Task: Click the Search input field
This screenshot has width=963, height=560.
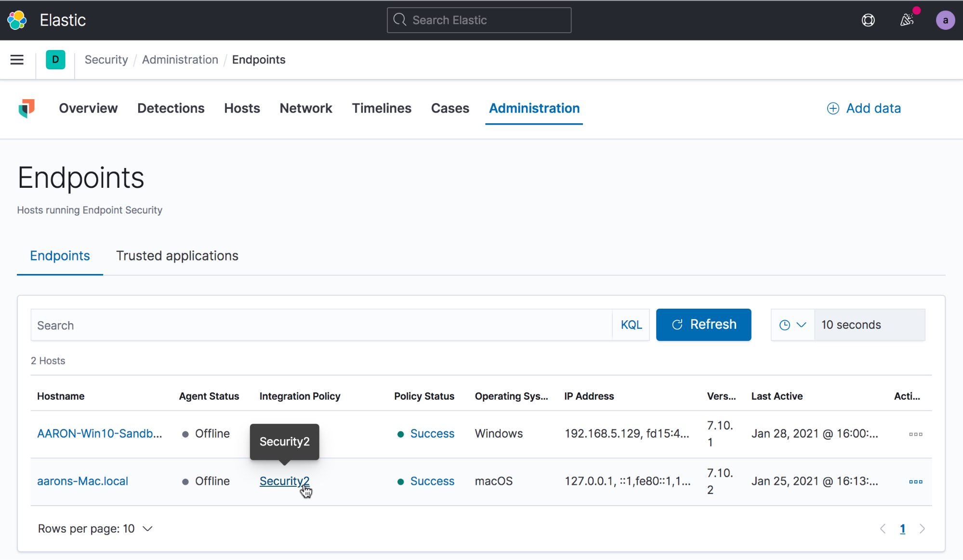Action: click(x=322, y=325)
